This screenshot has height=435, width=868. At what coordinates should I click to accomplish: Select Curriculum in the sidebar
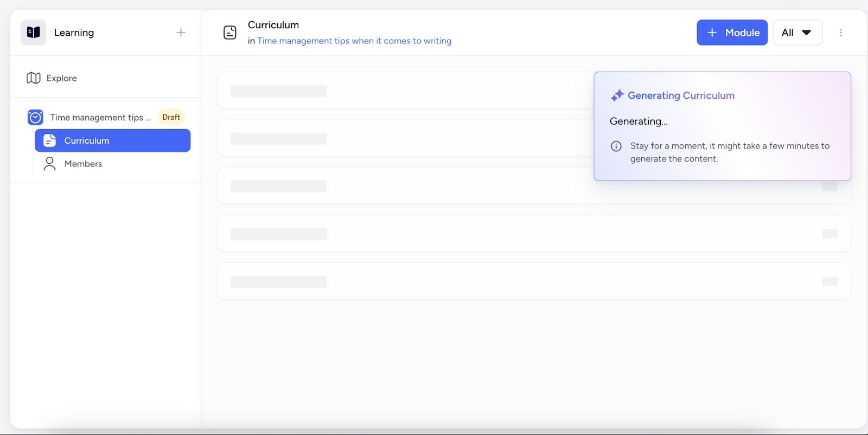112,140
